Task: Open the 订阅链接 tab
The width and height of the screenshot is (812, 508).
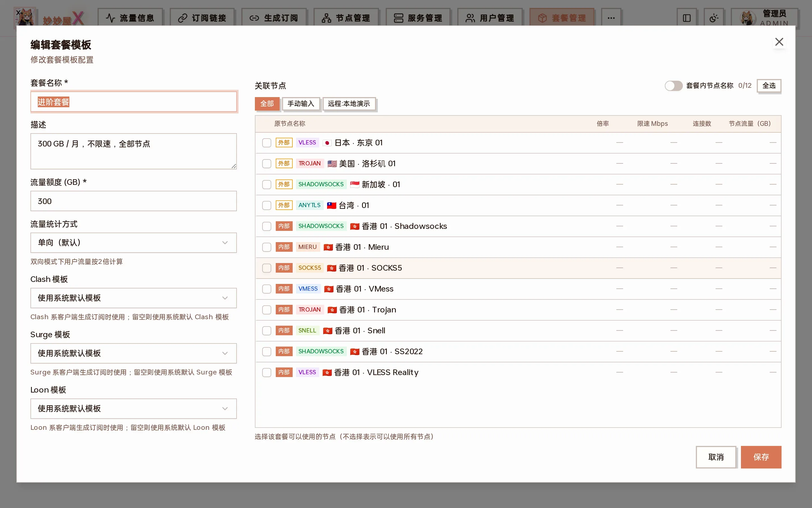Action: 202,18
